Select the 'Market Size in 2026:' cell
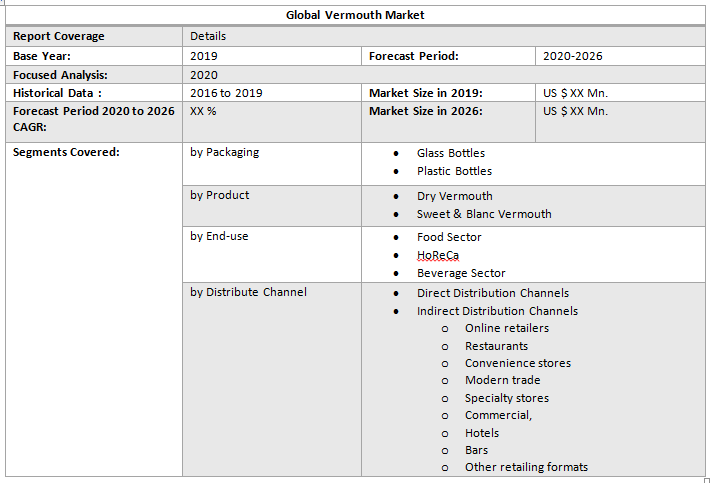 tap(425, 111)
